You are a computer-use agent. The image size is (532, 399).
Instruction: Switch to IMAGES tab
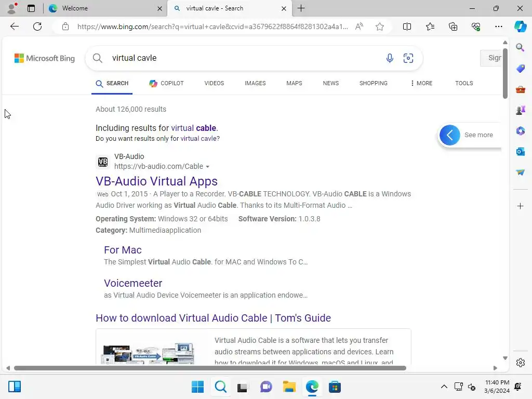(x=255, y=84)
